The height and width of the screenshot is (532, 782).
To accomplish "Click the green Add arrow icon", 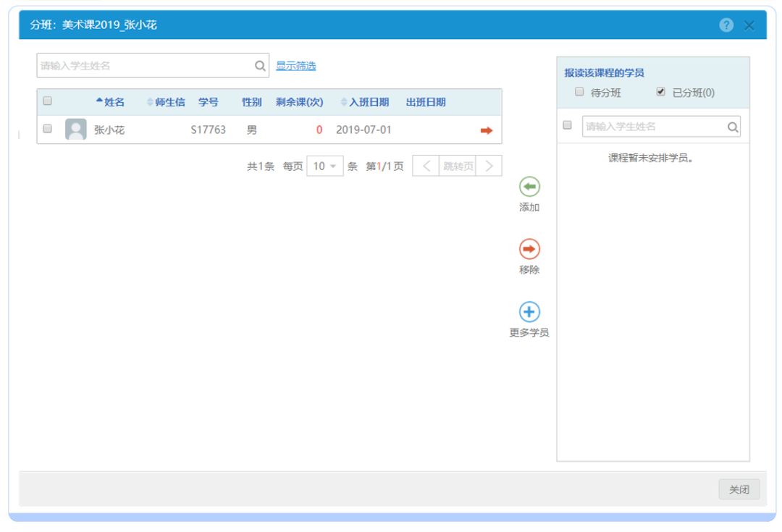I will [x=529, y=187].
